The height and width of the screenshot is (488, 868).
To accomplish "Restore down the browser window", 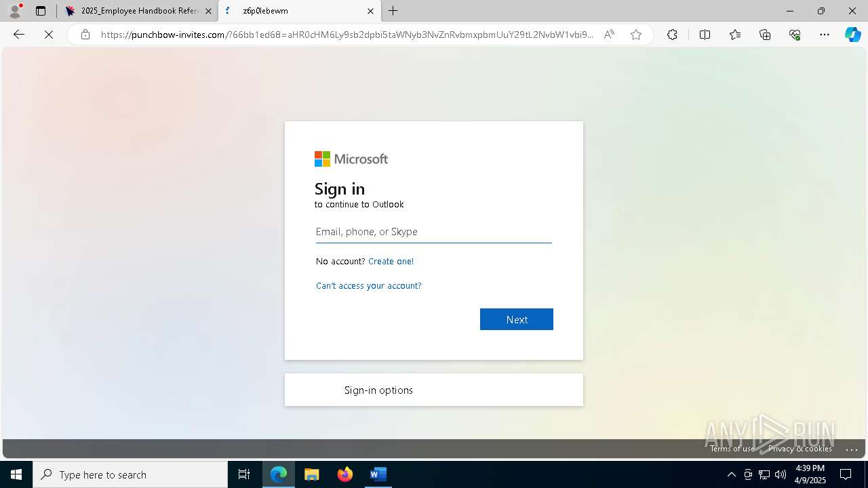I will point(821,11).
